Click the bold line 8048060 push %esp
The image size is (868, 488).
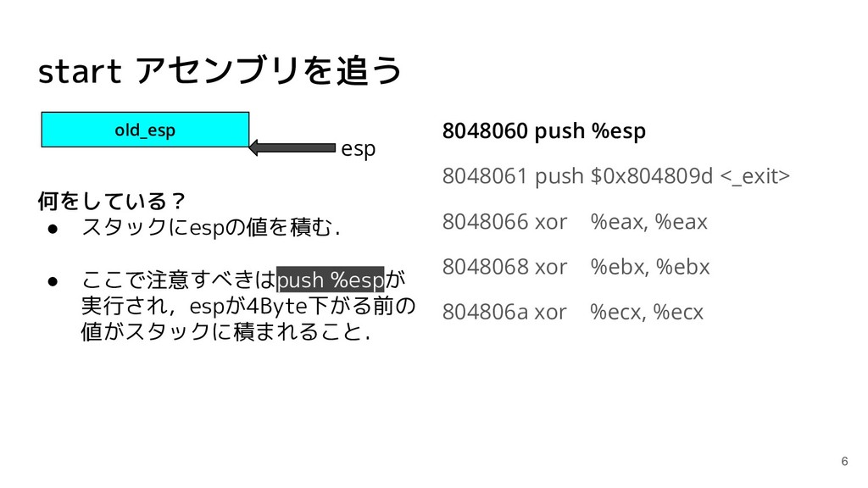pos(543,131)
